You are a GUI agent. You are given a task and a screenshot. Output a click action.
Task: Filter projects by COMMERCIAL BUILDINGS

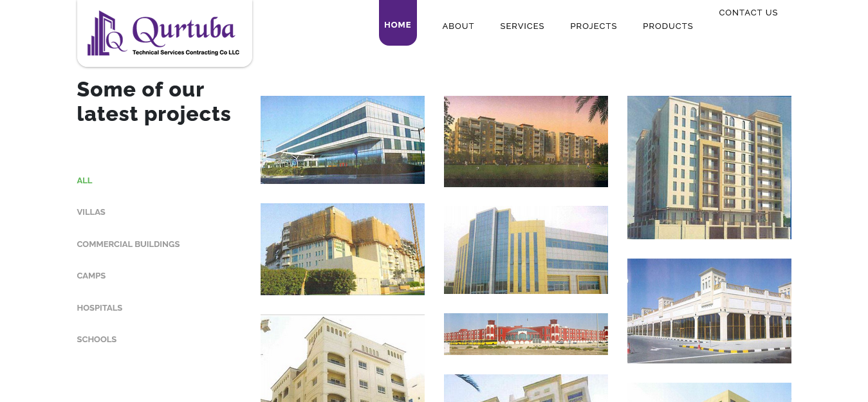(128, 244)
